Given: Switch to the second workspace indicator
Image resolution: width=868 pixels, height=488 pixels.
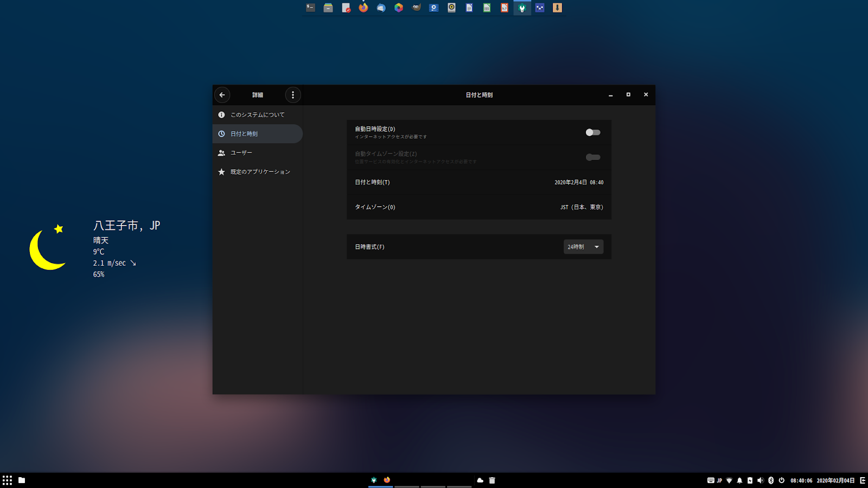Looking at the screenshot, I should coord(407,486).
